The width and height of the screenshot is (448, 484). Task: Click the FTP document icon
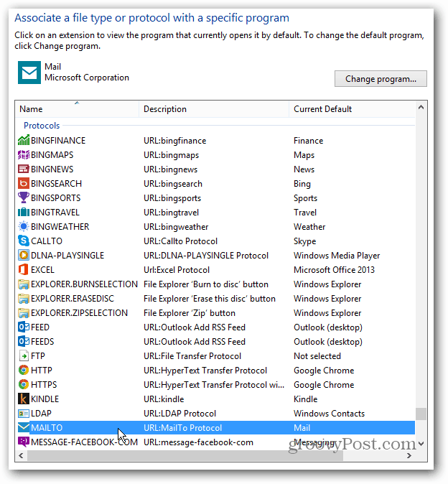point(24,355)
